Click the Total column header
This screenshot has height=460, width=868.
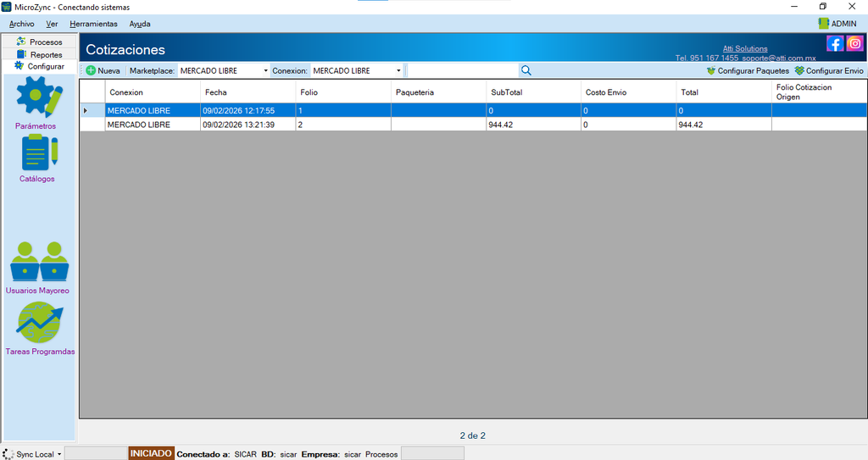724,91
